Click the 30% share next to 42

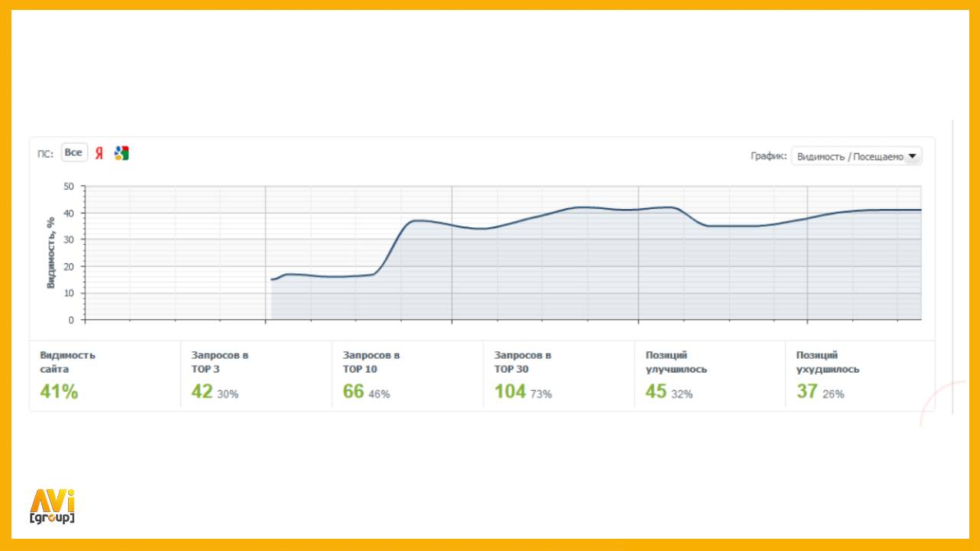[227, 394]
